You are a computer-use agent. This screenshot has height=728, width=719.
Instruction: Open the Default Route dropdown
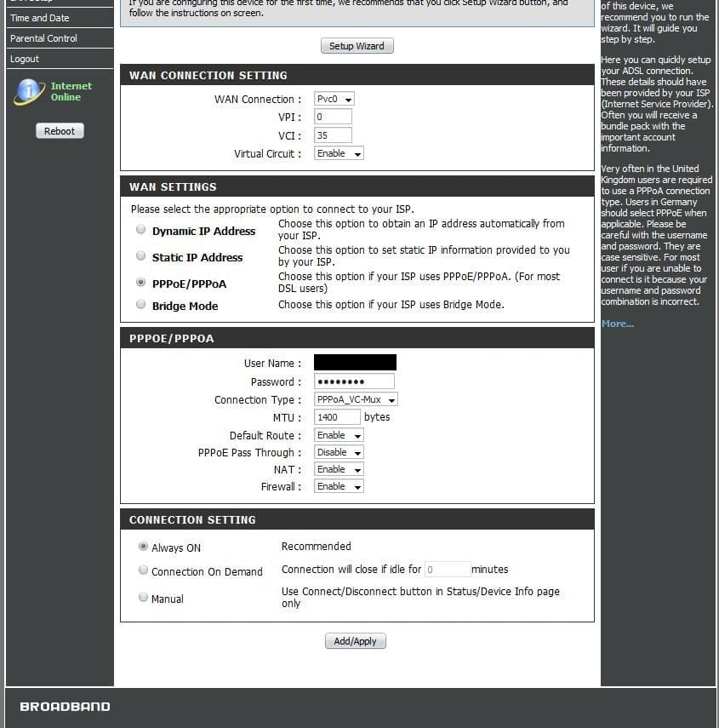coord(339,435)
